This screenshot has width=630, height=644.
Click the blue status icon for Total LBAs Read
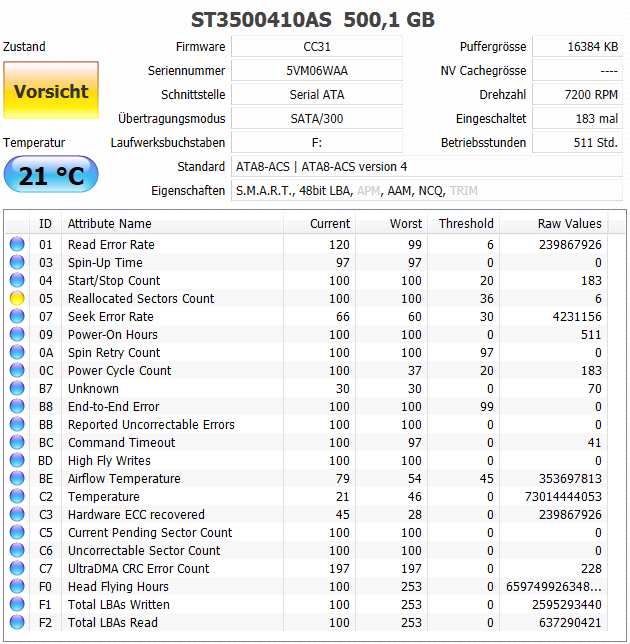click(17, 623)
